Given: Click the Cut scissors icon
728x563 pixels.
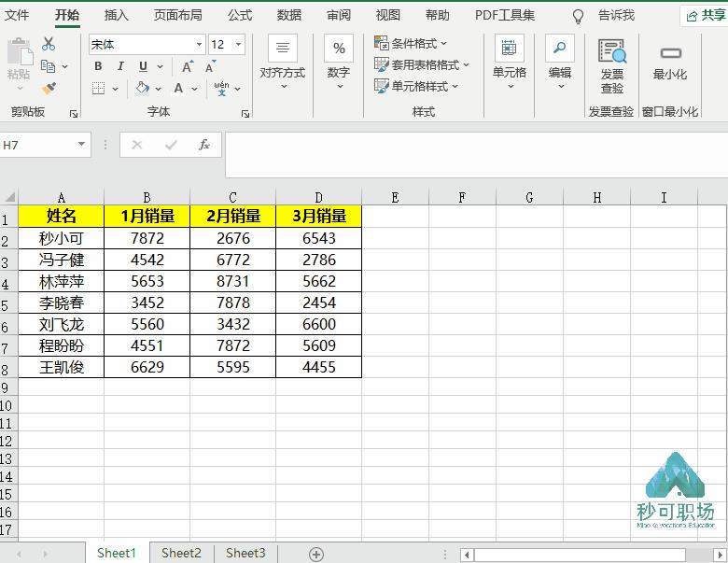Looking at the screenshot, I should (x=49, y=44).
